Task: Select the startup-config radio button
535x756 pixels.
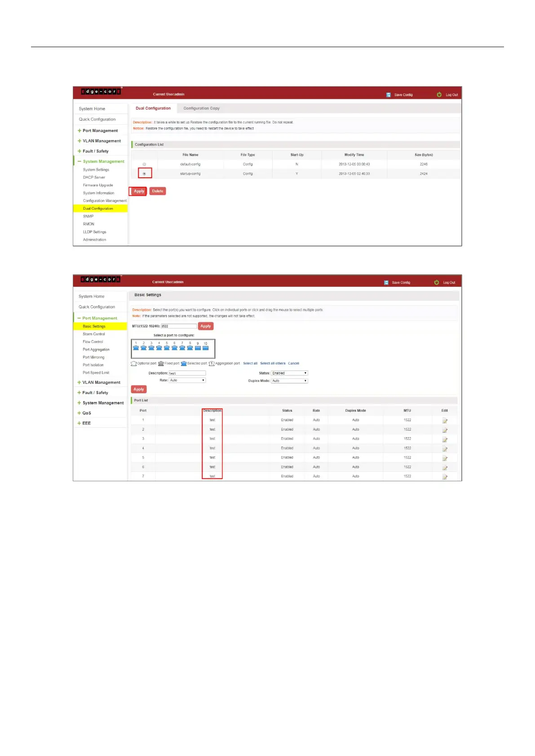Action: [x=144, y=173]
